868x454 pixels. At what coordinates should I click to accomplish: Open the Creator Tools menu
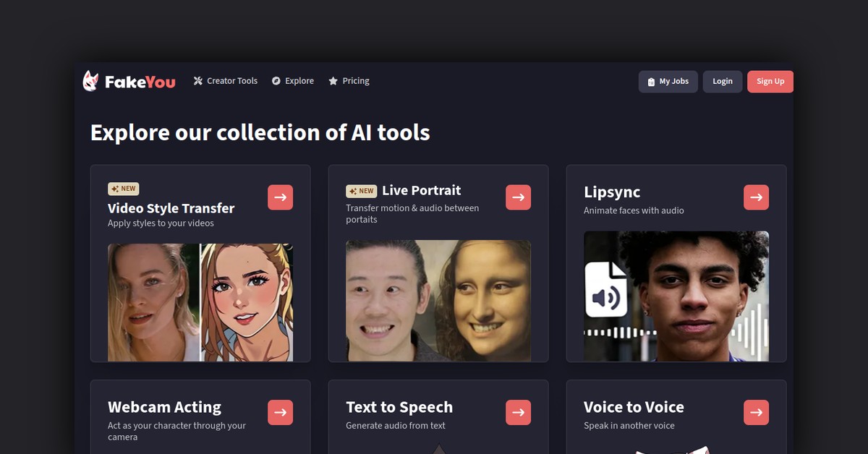pos(225,81)
